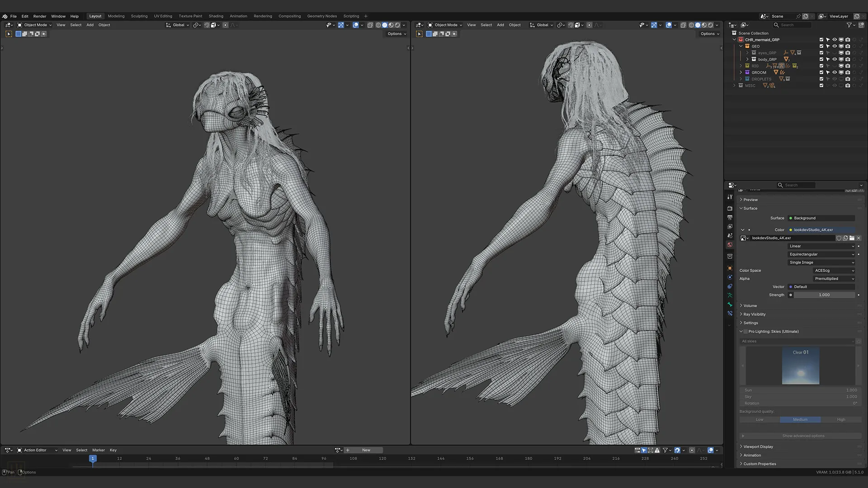Toggle X-ray in the left viewport
The height and width of the screenshot is (488, 868).
coord(370,25)
